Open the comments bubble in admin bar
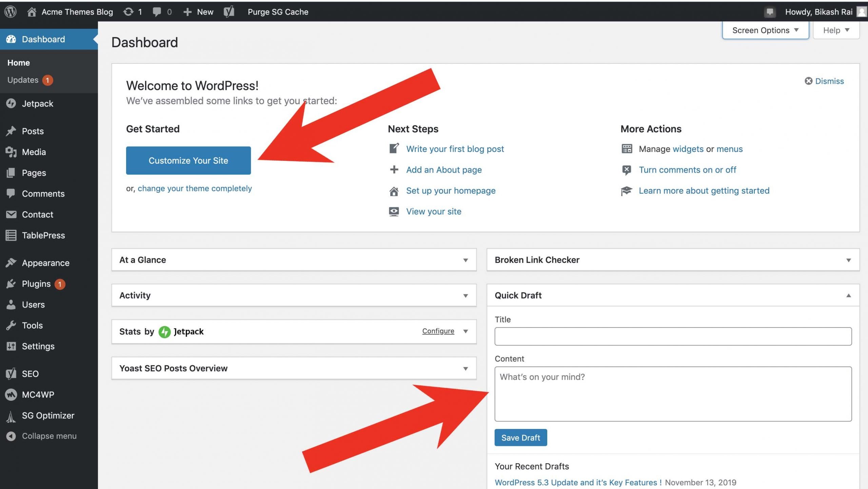868x489 pixels. click(x=157, y=12)
